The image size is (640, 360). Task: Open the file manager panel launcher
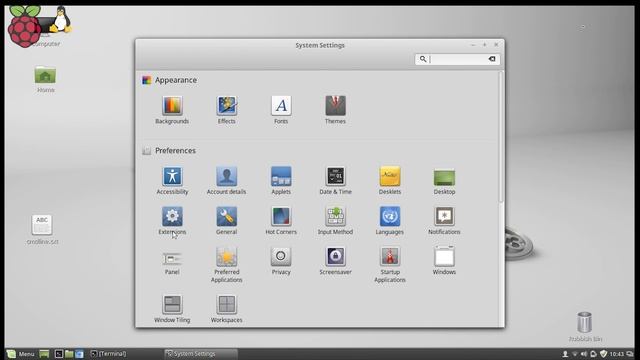click(69, 354)
